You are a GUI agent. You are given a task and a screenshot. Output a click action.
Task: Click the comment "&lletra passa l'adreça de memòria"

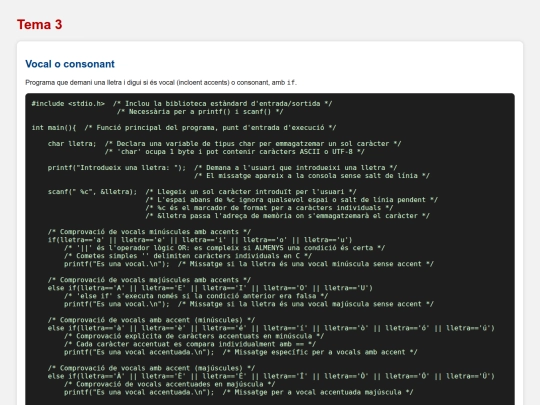[287, 216]
